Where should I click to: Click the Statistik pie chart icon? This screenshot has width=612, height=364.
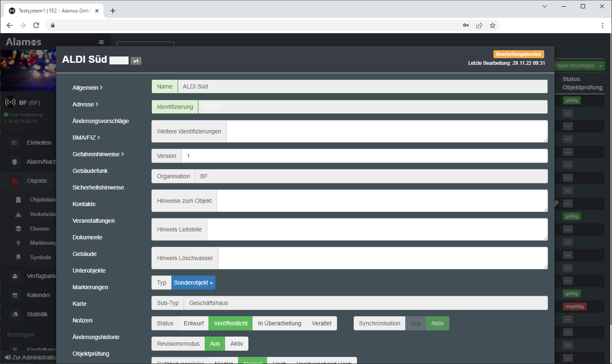[15, 314]
